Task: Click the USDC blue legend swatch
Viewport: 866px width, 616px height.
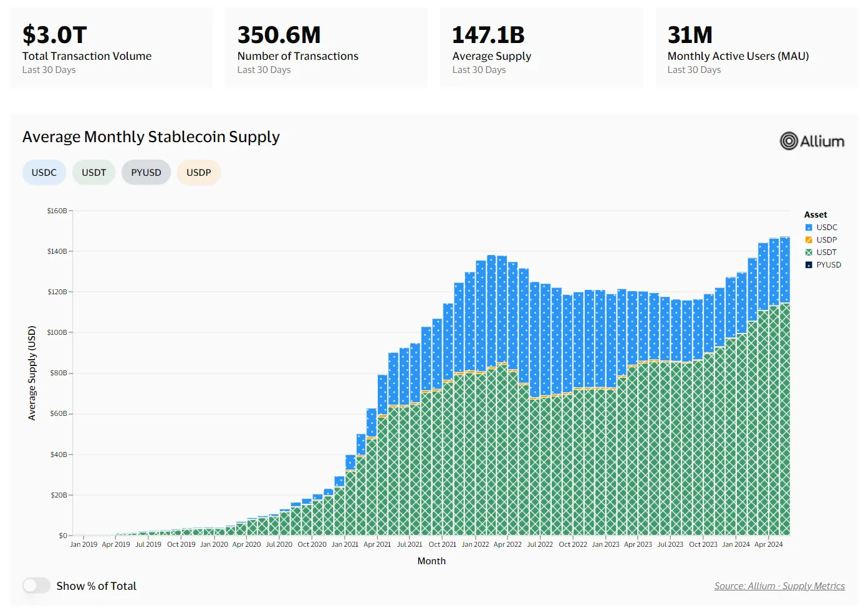Action: pos(809,228)
